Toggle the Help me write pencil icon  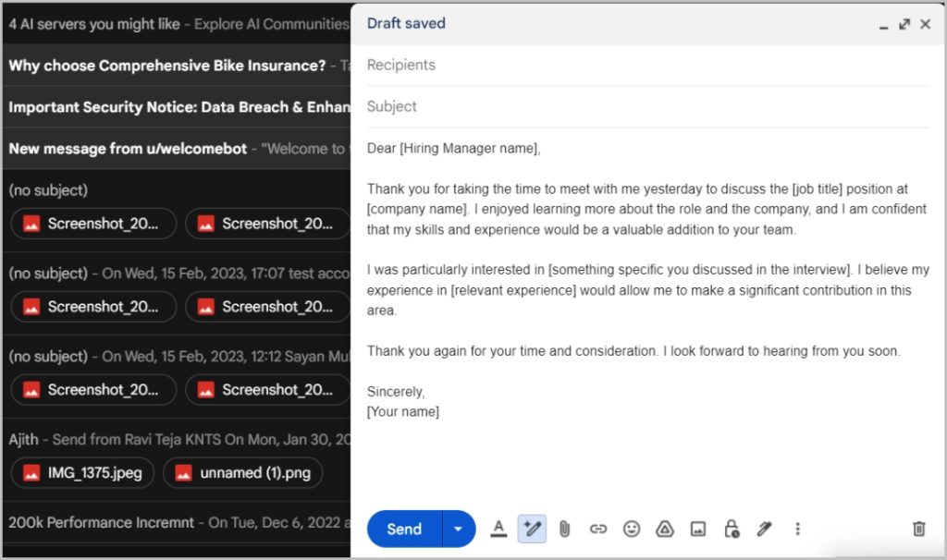click(532, 529)
